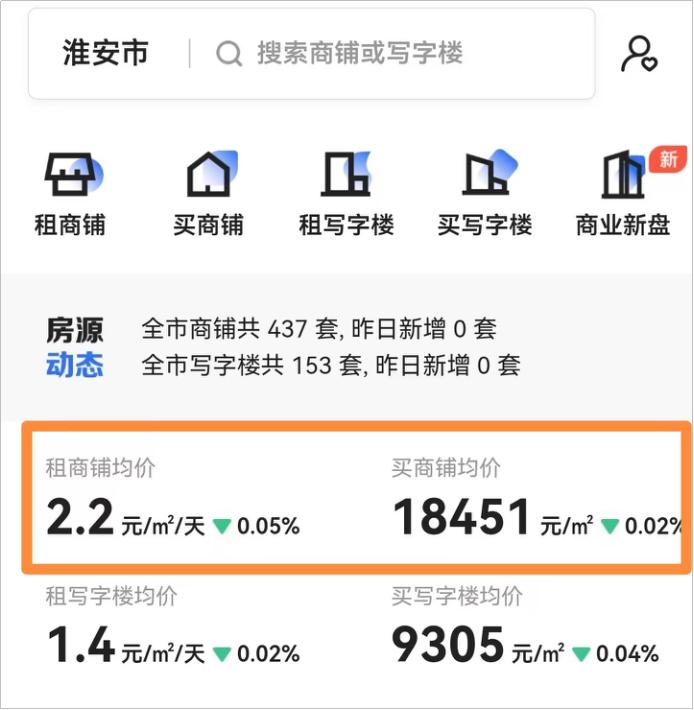The height and width of the screenshot is (710, 694).
Task: Click the green arrow after 18451 元/m²
Action: coord(610,526)
